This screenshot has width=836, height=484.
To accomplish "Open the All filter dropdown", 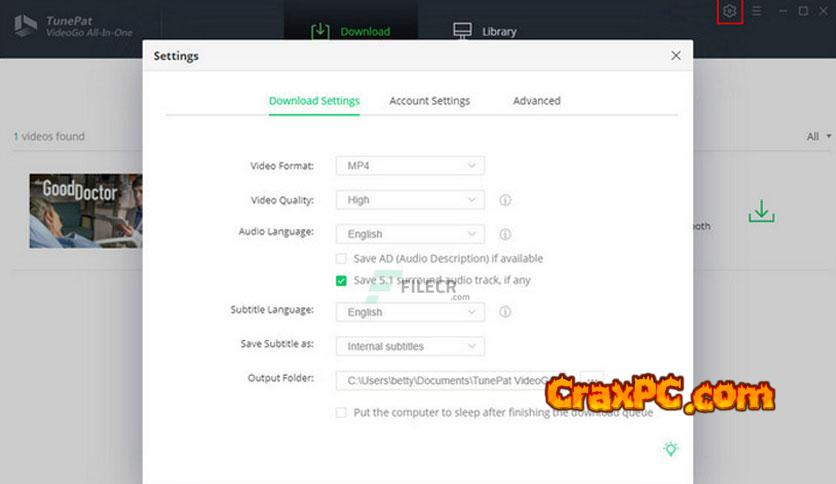I will pyautogui.click(x=818, y=136).
